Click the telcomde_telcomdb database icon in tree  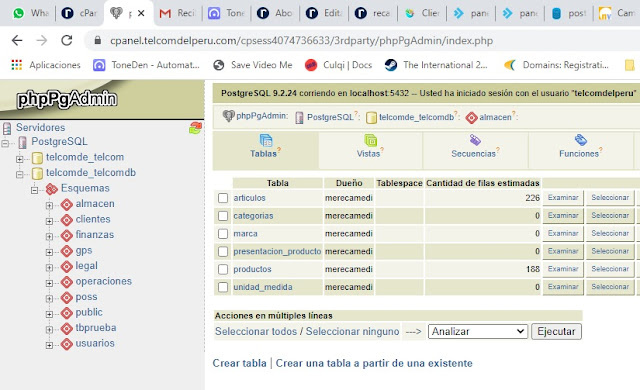pyautogui.click(x=37, y=173)
